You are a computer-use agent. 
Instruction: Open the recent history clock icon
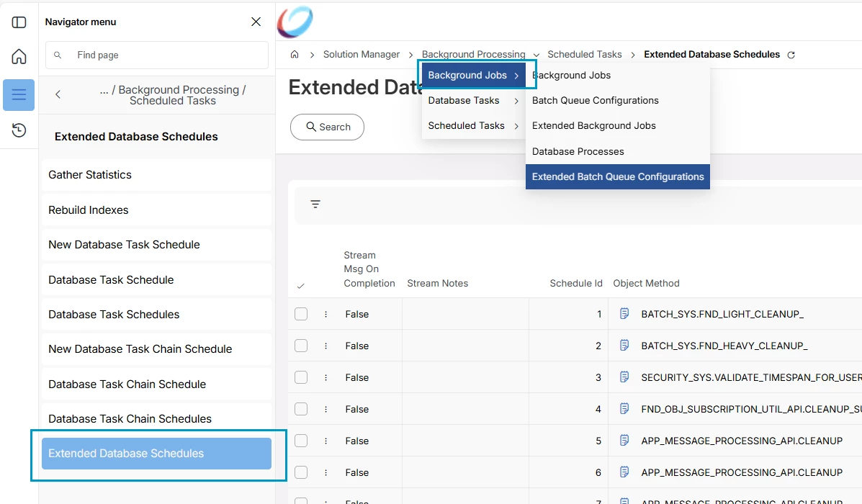[19, 130]
